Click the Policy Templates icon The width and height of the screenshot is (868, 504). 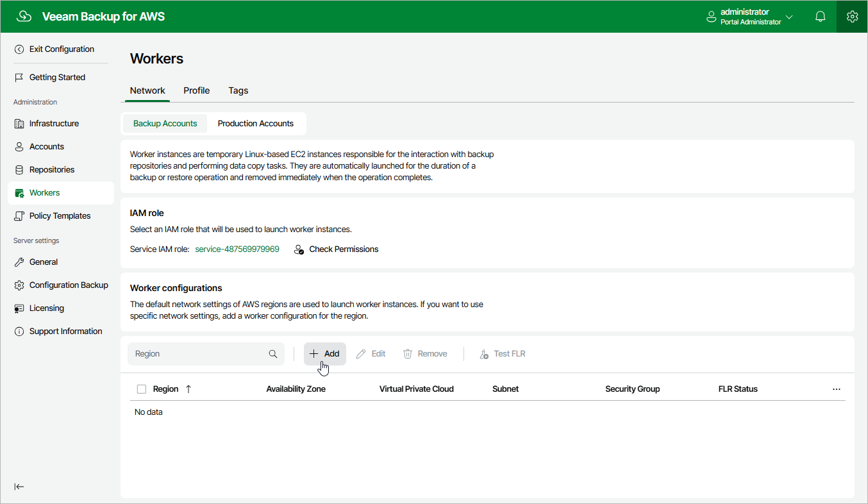click(x=19, y=216)
